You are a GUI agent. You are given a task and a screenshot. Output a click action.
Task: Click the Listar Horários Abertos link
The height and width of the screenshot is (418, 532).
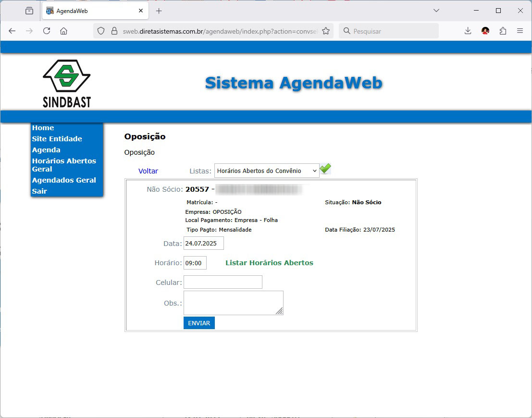pyautogui.click(x=269, y=263)
